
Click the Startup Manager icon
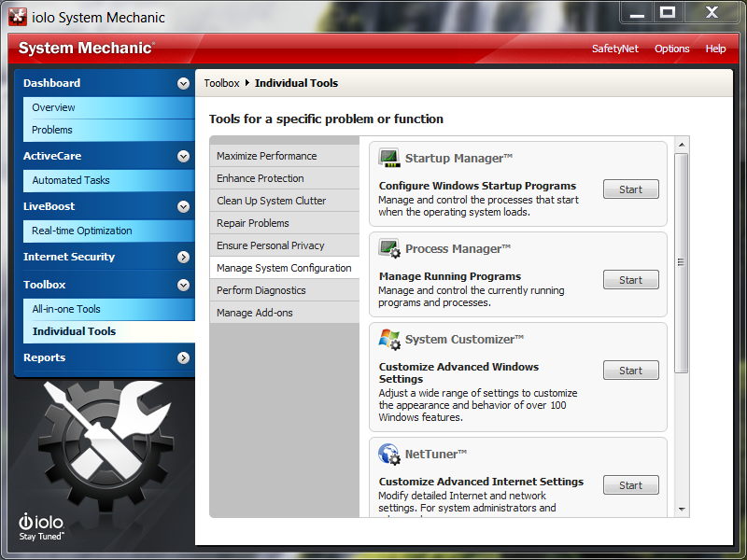(389, 158)
